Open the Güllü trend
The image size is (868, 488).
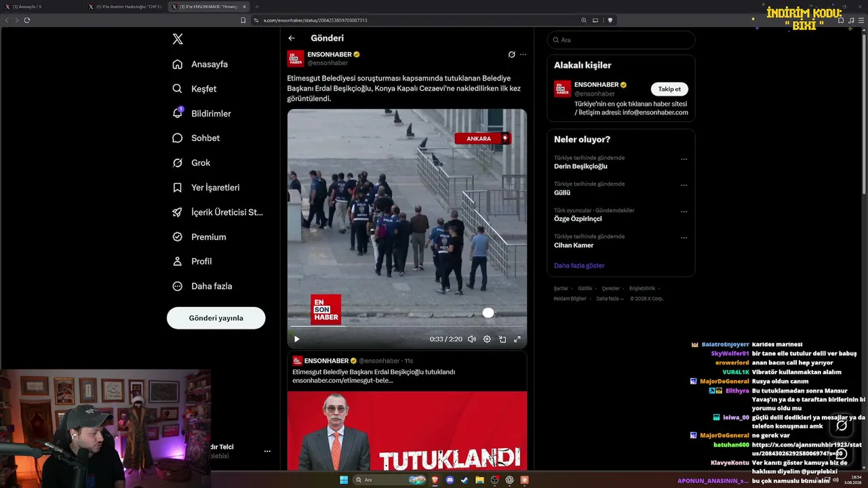tap(562, 192)
